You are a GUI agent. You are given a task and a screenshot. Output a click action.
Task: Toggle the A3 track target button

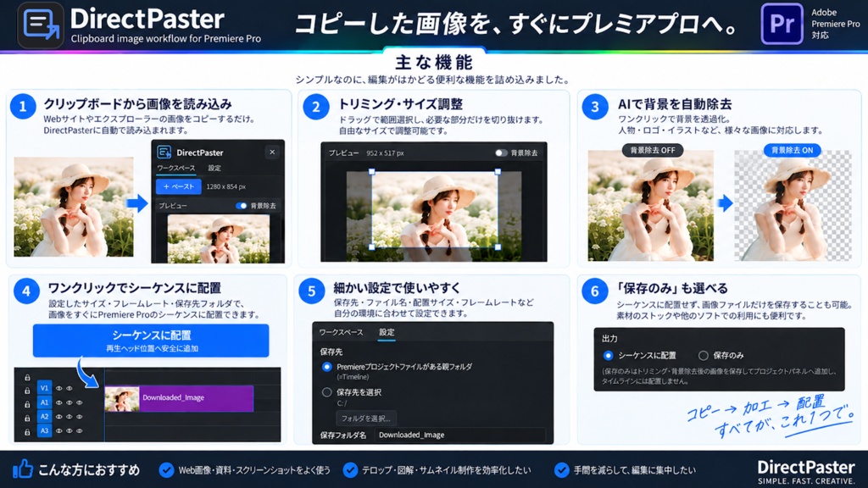pos(44,430)
